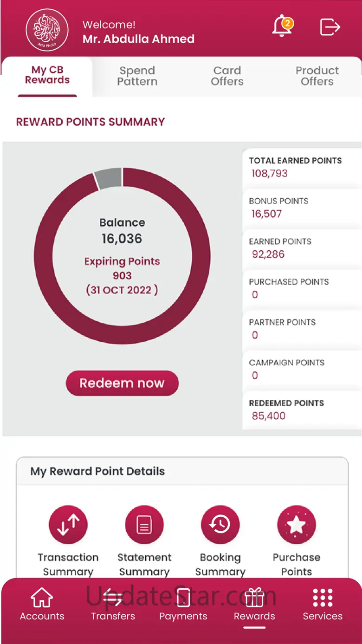Viewport: 362px width, 644px height.
Task: Open Statement Summary icon
Action: [x=144, y=525]
